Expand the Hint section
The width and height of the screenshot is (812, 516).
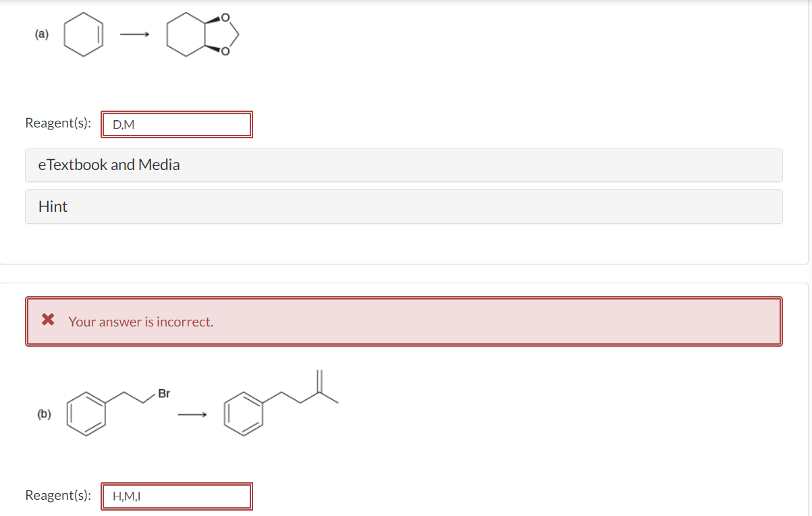pos(52,206)
